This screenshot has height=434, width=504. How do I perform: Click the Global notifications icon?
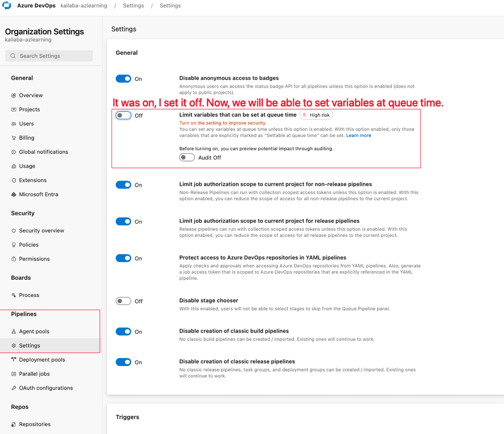(13, 152)
